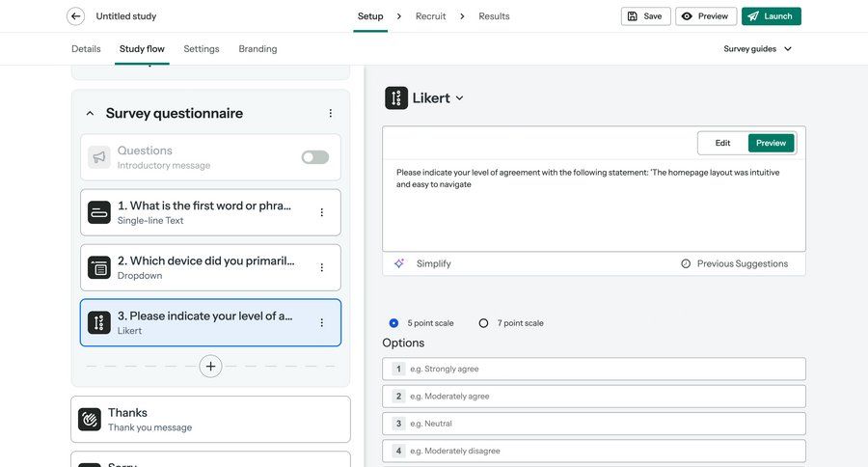Image resolution: width=868 pixels, height=467 pixels.
Task: Switch to the Settings tab
Action: [202, 49]
